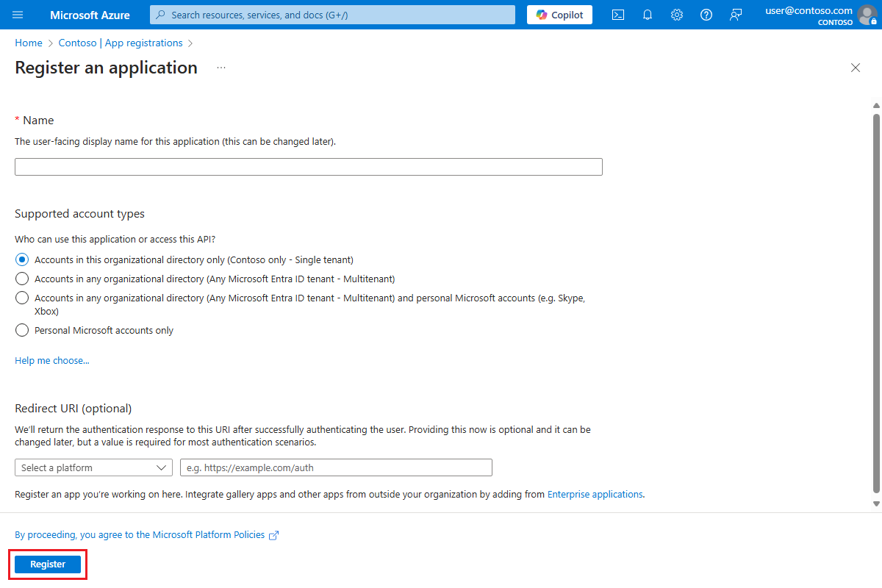The image size is (882, 588).
Task: Choose Personal Microsoft accounts only
Action: click(22, 330)
